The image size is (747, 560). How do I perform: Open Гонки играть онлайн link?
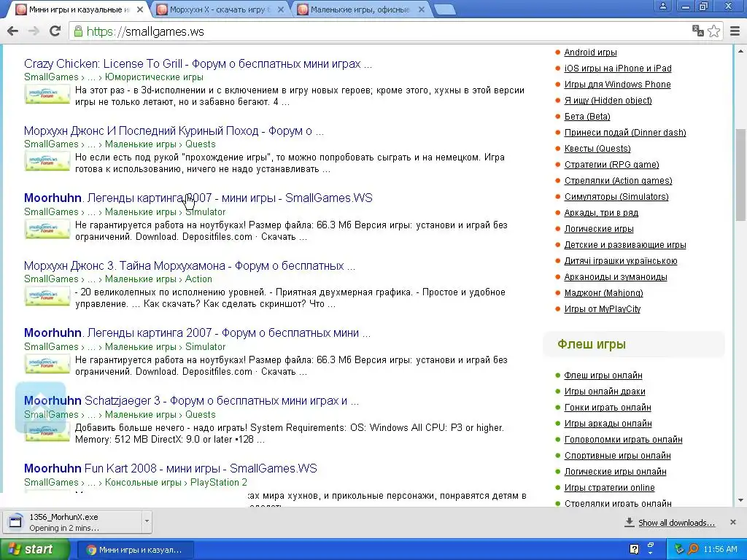pyautogui.click(x=608, y=408)
